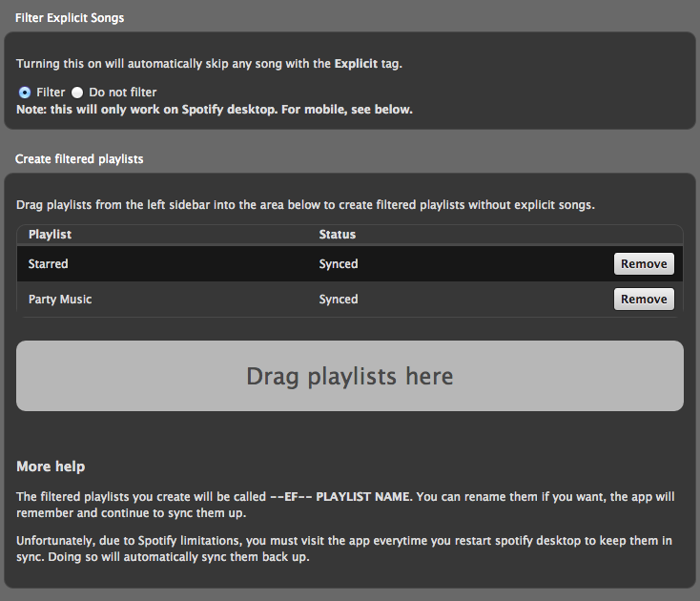Click the 'Filter' label beside the radio button
700x601 pixels.
coord(51,93)
